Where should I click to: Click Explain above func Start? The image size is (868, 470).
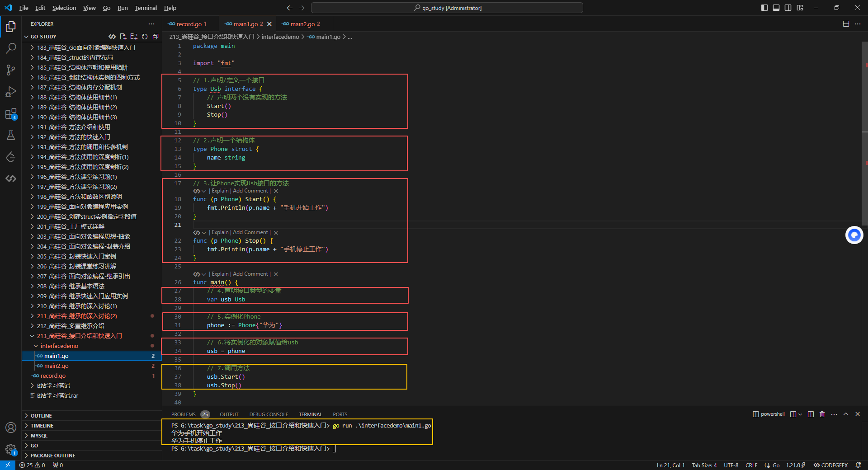click(x=220, y=191)
